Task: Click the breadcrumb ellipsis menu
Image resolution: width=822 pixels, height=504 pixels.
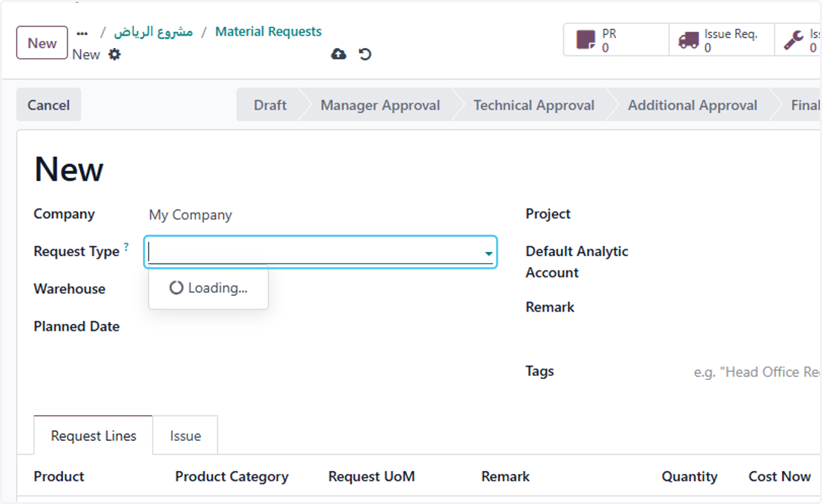Action: (82, 33)
